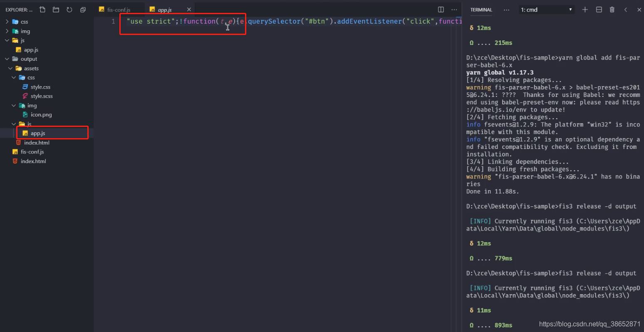Open style.scss file

42,96
